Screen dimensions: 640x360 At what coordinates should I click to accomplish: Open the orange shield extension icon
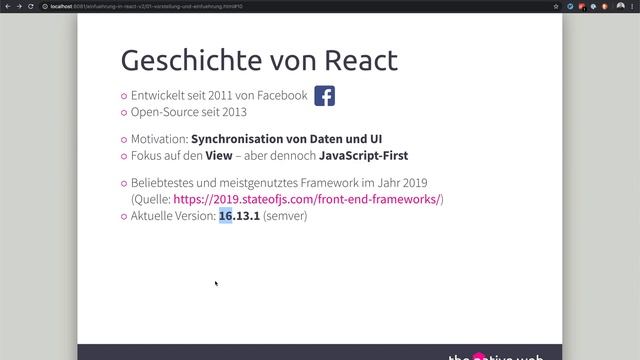605,7
